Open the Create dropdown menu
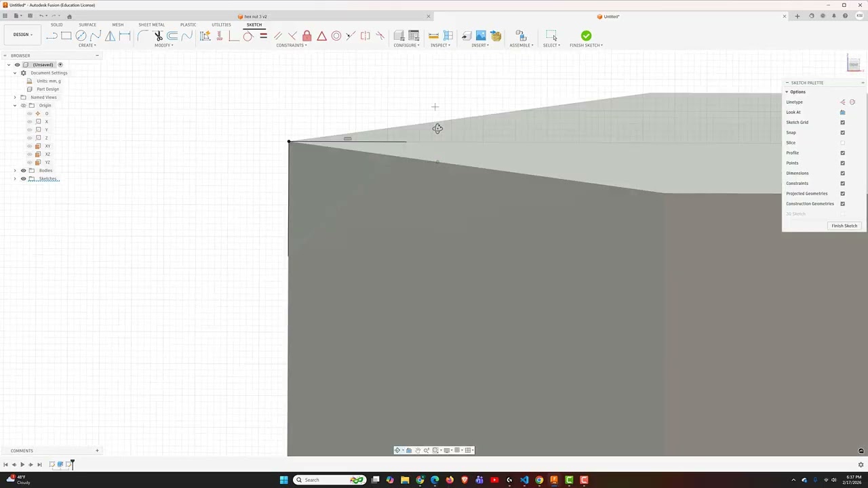The width and height of the screenshot is (868, 488). [87, 45]
